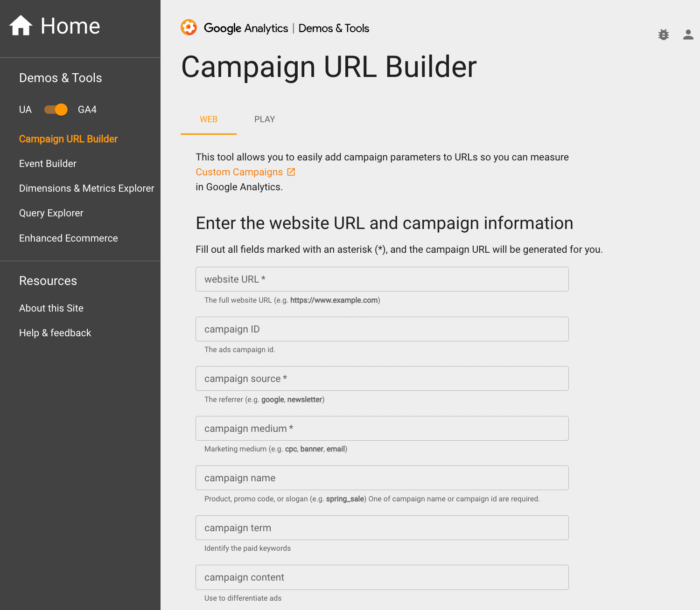Switch to the PLAY tab

point(265,119)
